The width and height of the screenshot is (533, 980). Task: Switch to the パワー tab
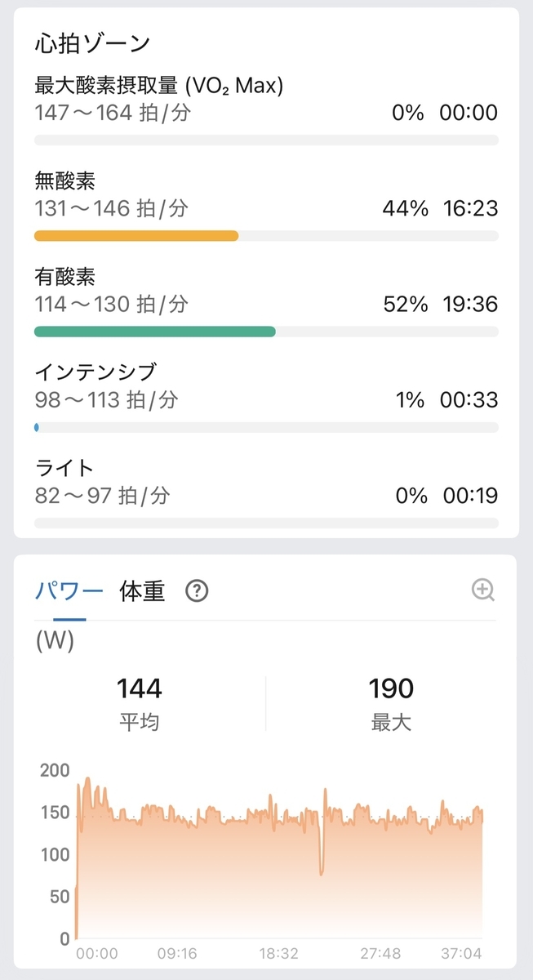pyautogui.click(x=69, y=590)
